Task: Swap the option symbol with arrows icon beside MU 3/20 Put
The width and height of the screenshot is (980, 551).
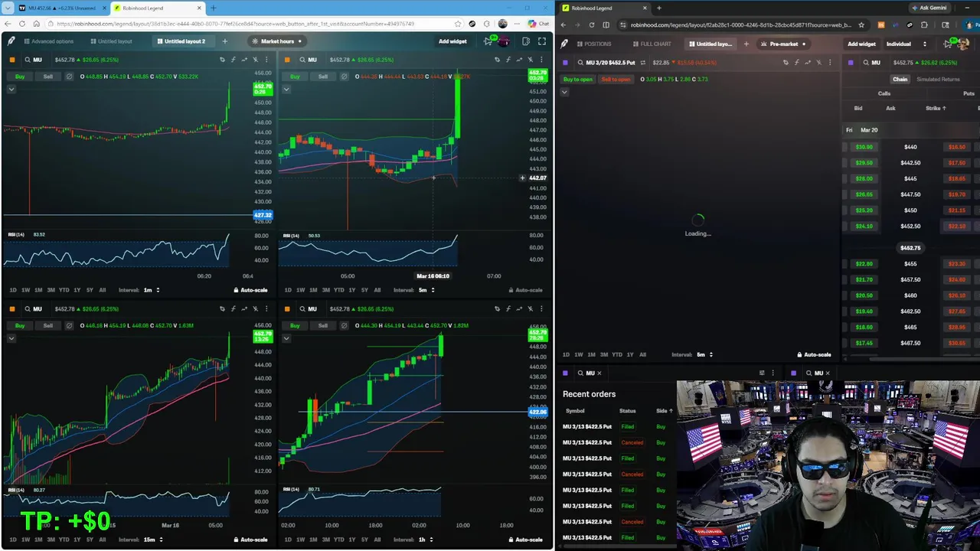Action: [642, 63]
